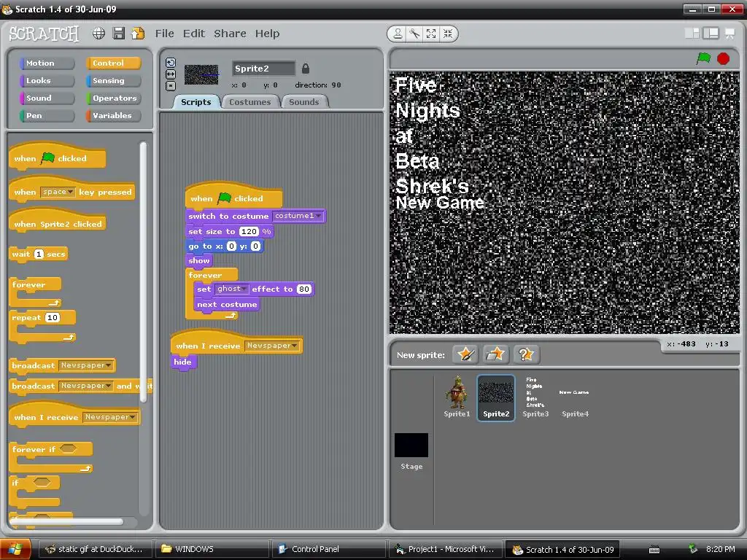Click the 80 ghost effect value
Viewport: 747px width, 560px height.
(304, 289)
